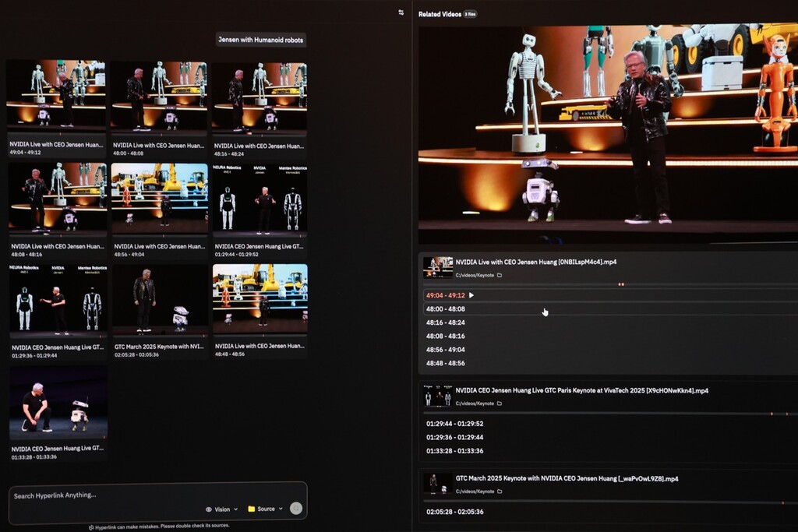
Task: Jump to 01:29:36 - 01:29:44 in Related Videos list
Action: pyautogui.click(x=454, y=438)
